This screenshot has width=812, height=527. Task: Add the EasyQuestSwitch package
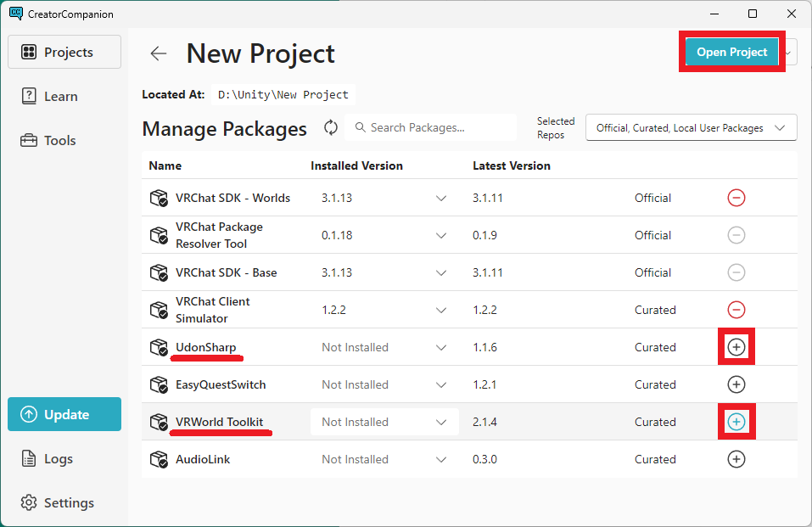(736, 384)
